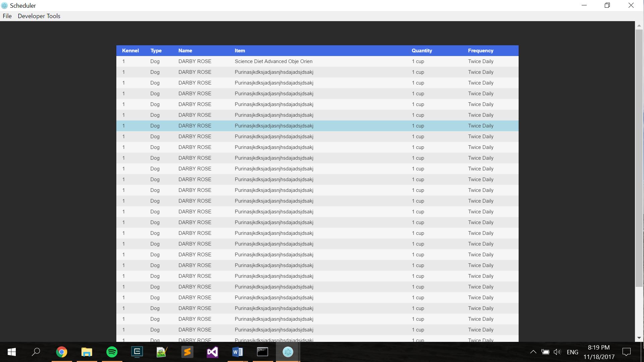Show hidden system tray icons
The image size is (644, 362).
(533, 352)
